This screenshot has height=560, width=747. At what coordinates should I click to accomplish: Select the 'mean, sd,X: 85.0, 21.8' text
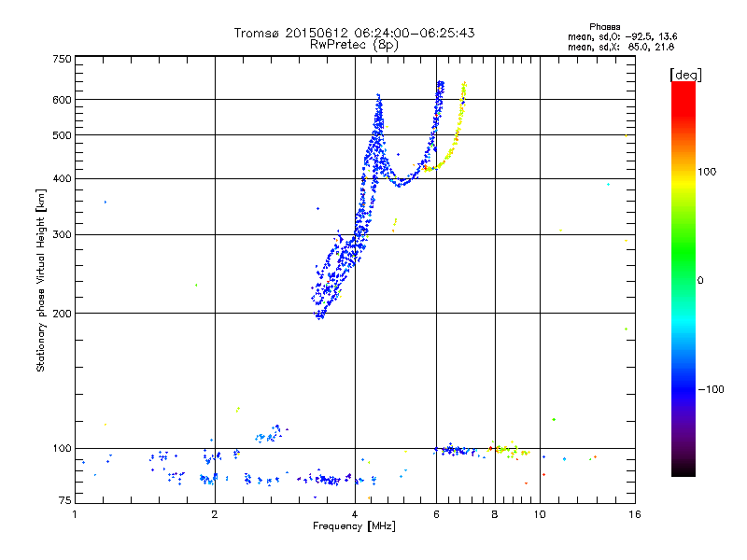click(x=621, y=47)
